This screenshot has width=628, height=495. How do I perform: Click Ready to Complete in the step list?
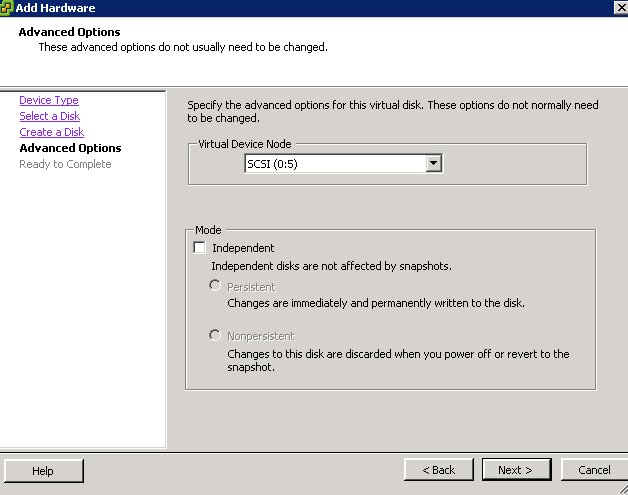tap(65, 164)
